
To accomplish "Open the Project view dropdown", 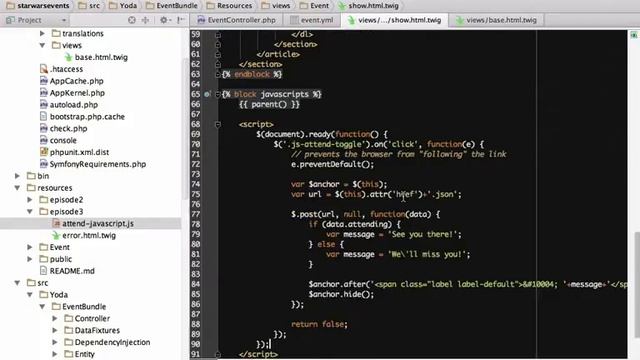I will coord(64,20).
